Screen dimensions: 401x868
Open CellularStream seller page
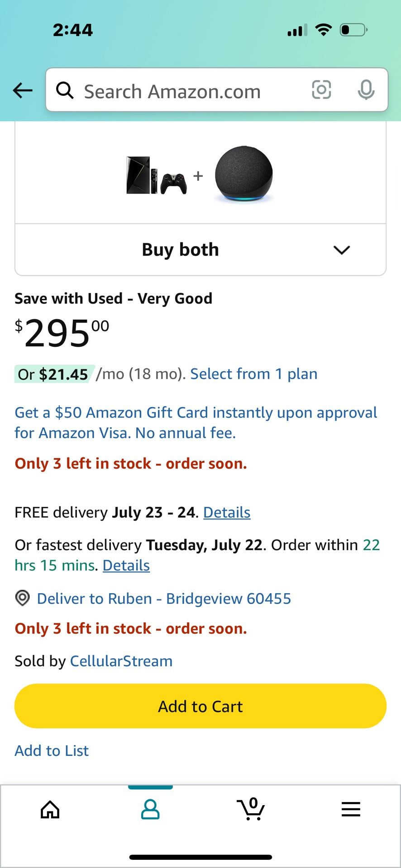(121, 661)
